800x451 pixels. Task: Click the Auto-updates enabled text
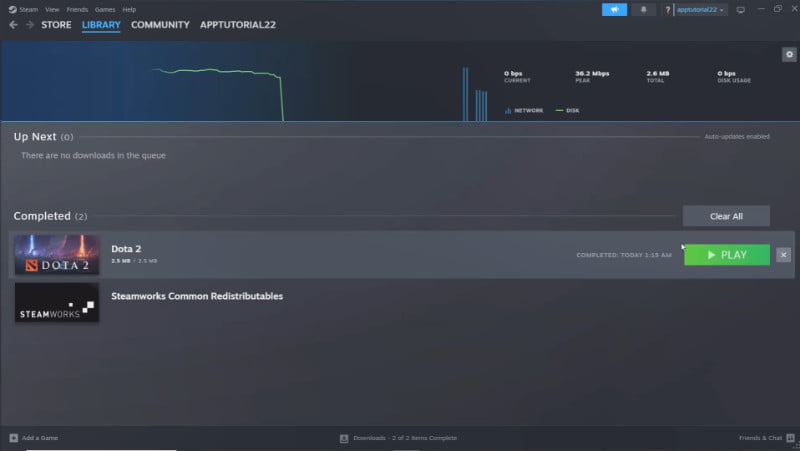[x=737, y=136]
